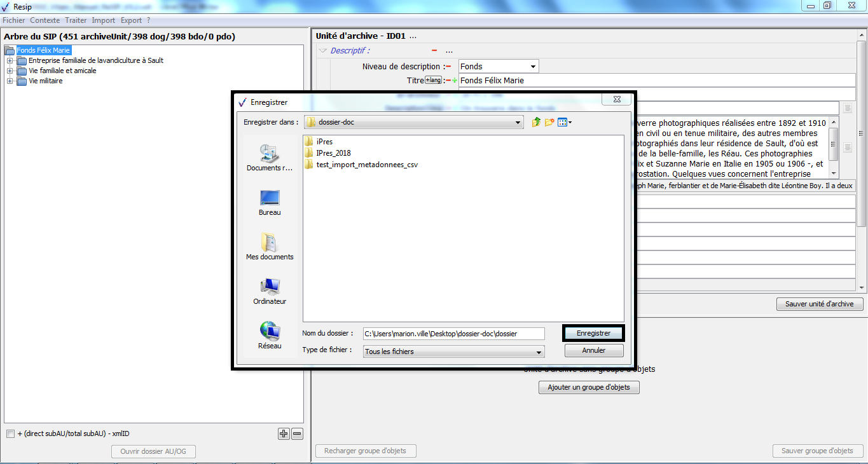Select Ordinateur in the places sidebar

tap(270, 291)
